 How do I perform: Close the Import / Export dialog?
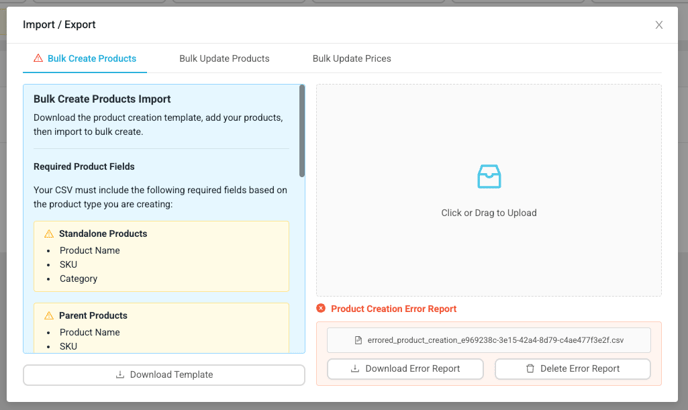(x=659, y=25)
